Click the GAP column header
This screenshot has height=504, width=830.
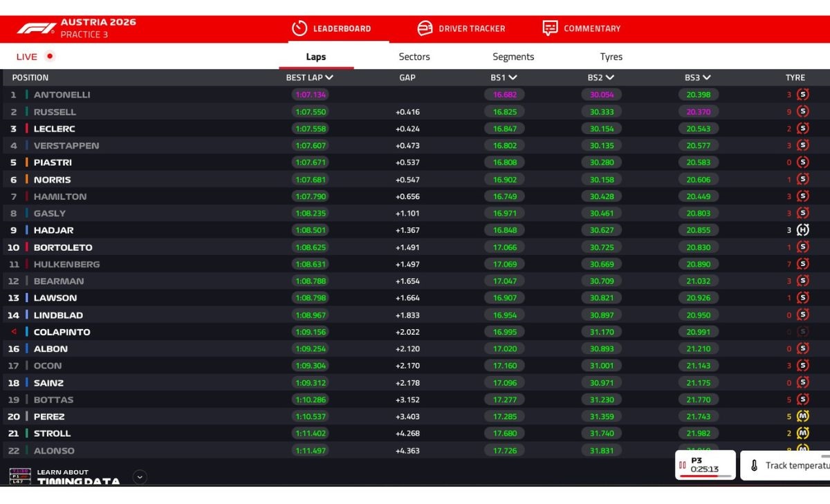[x=407, y=77]
